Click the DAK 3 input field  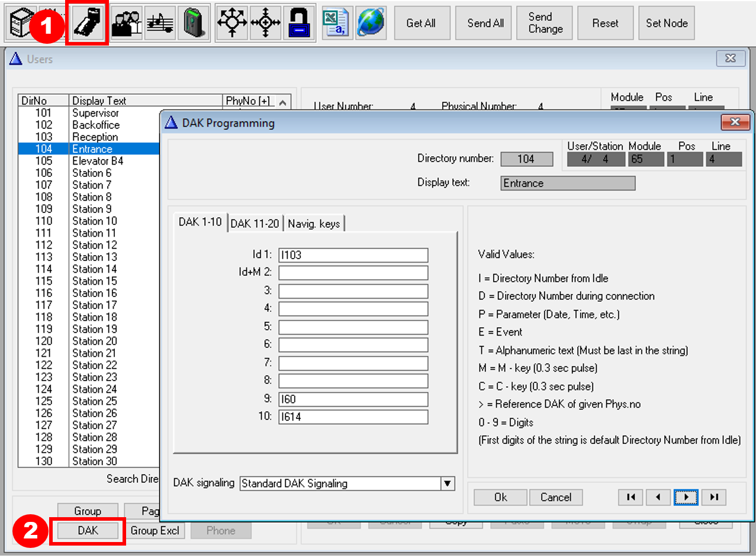(x=353, y=291)
